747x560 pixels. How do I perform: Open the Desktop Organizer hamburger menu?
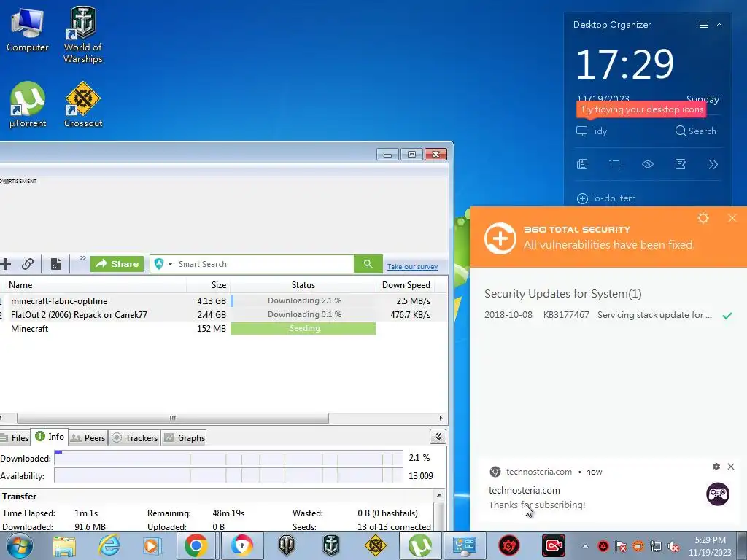(x=703, y=25)
